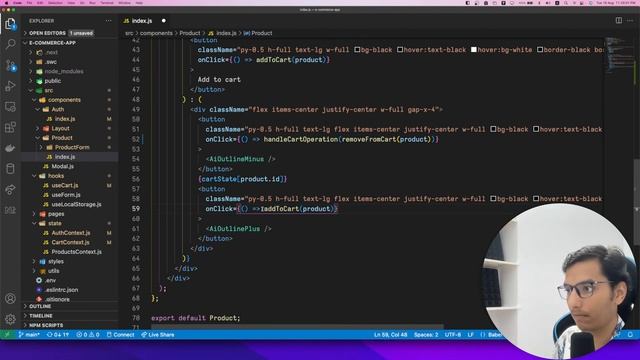Expand the OUTLINE section

40,306
